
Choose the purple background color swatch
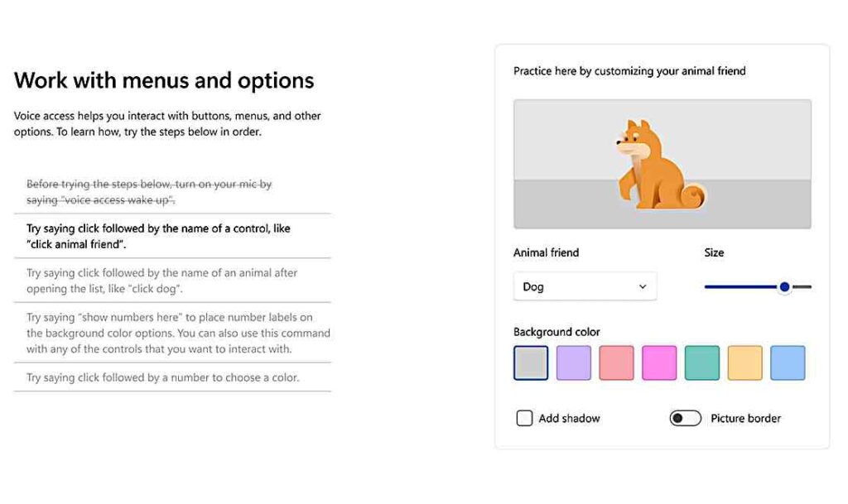[574, 362]
